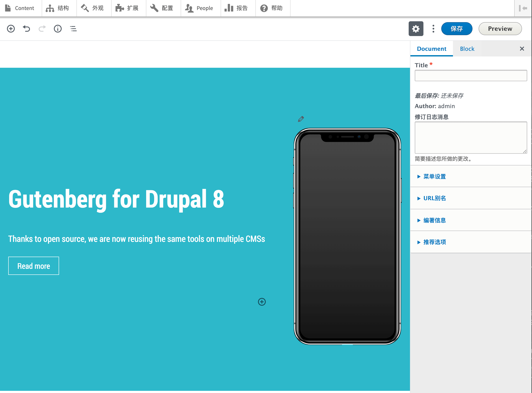Undo the last change

click(x=26, y=29)
